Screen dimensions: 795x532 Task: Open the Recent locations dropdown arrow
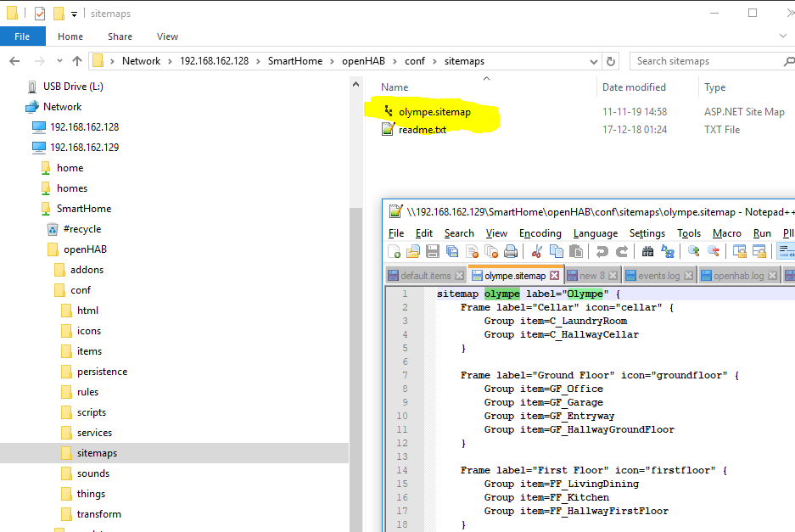[59, 61]
